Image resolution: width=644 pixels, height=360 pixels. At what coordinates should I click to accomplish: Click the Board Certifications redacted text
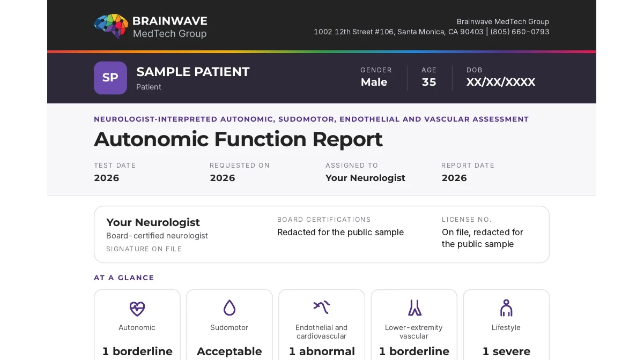(340, 232)
